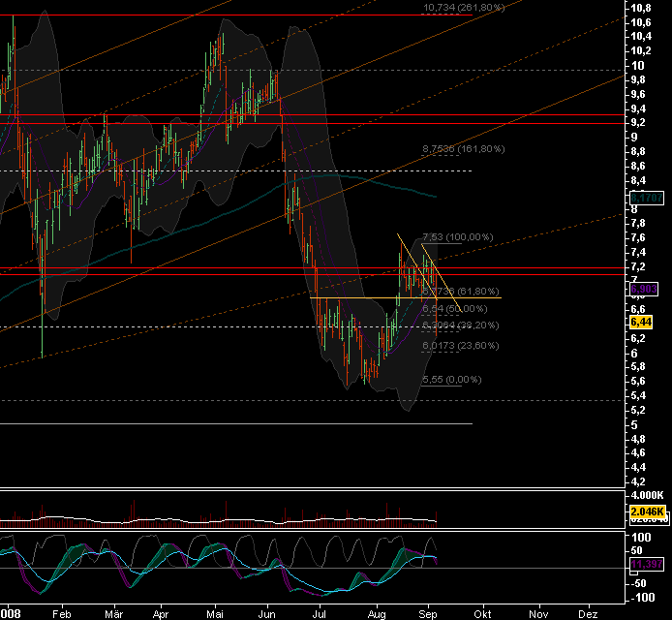Image resolution: width=672 pixels, height=620 pixels.
Task: Select the 10,6 price axis value
Action: coord(641,22)
